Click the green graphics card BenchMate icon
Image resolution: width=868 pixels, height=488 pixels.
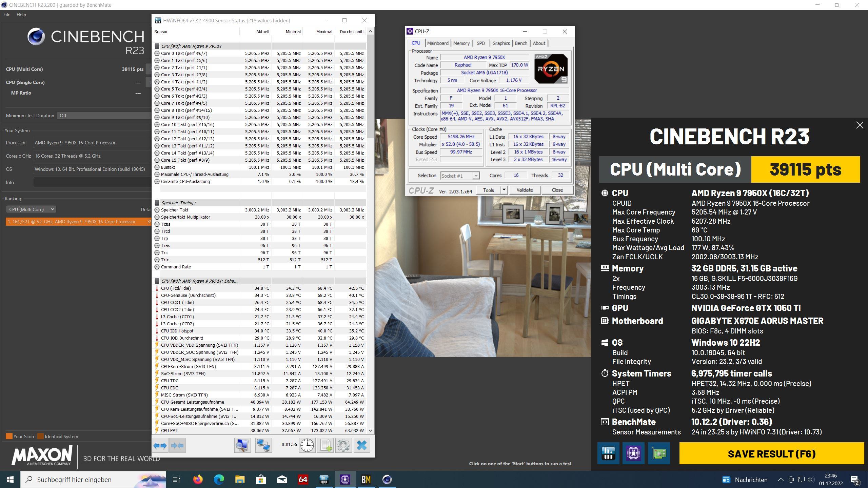pos(659,453)
